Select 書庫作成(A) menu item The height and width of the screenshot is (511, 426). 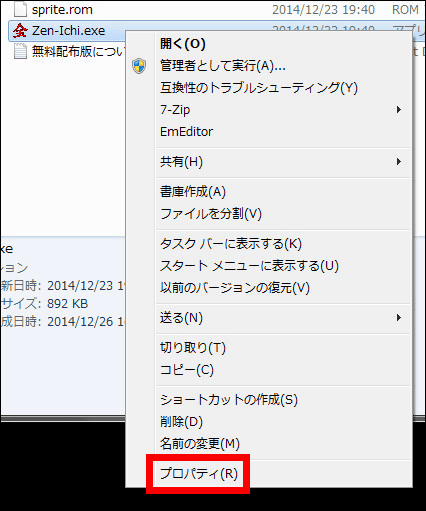click(193, 192)
